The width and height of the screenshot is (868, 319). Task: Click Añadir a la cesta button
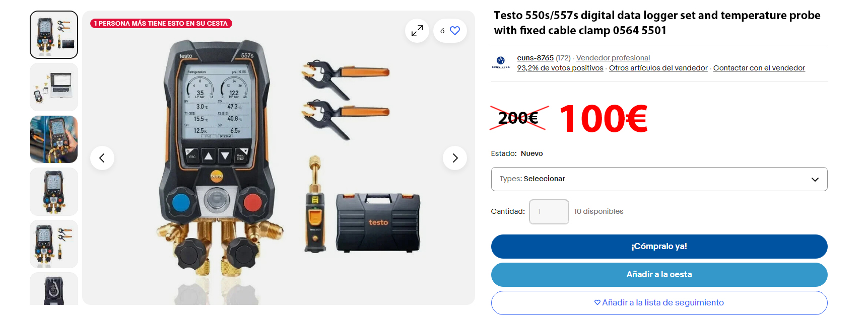click(x=659, y=275)
